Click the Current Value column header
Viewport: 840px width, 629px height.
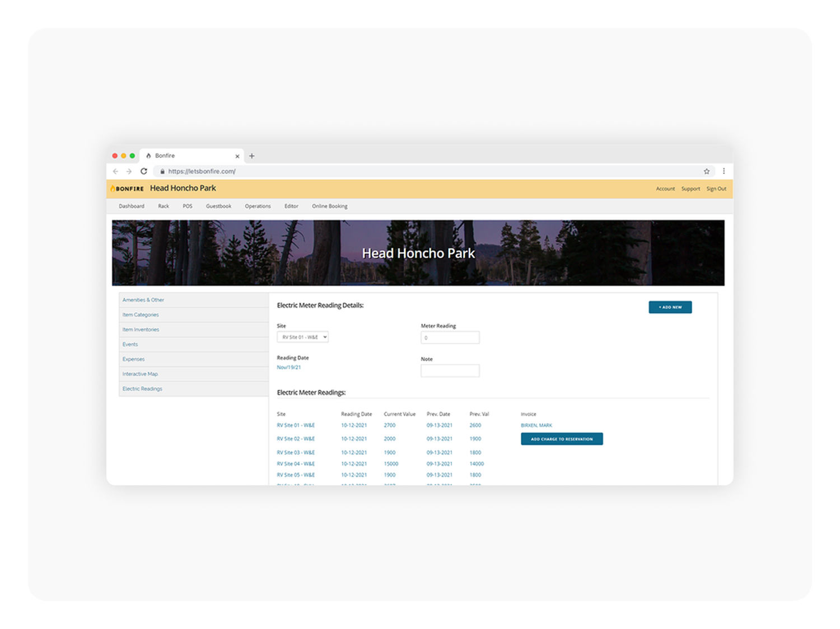coord(400,415)
